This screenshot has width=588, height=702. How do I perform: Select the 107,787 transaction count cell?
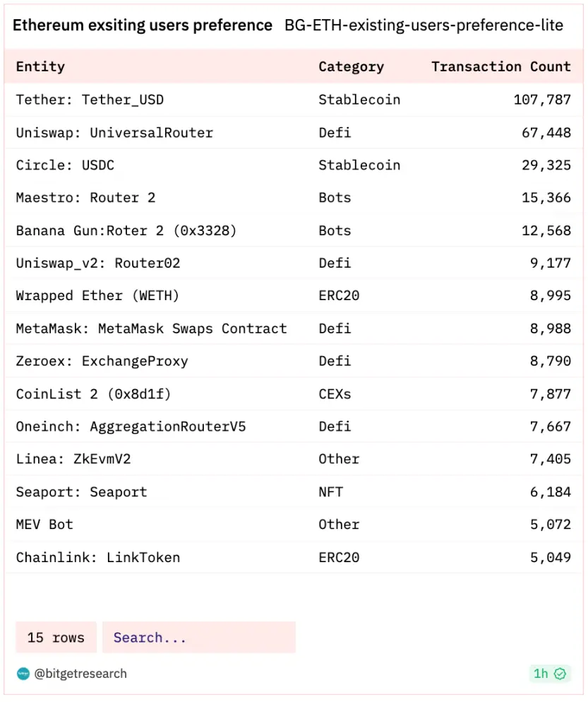[x=541, y=100]
